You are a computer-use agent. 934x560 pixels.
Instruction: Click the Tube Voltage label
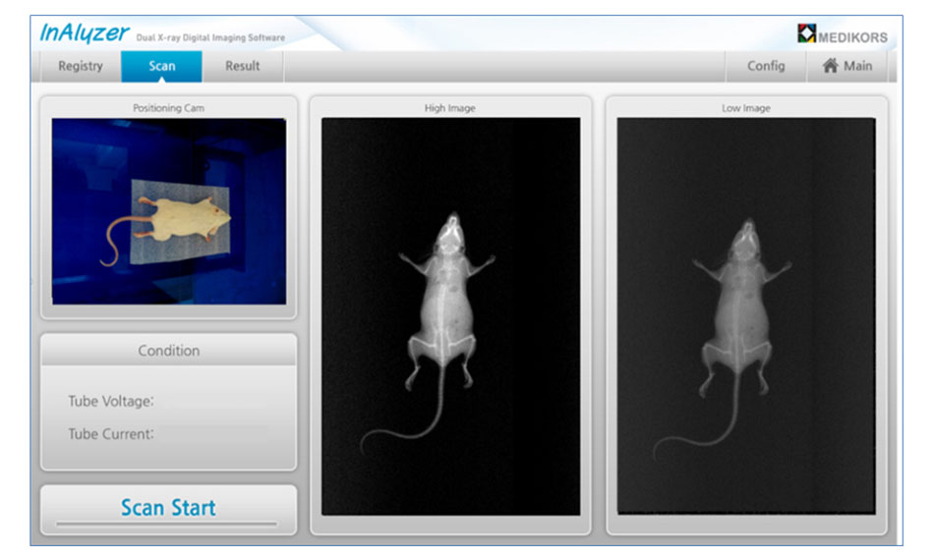(111, 401)
